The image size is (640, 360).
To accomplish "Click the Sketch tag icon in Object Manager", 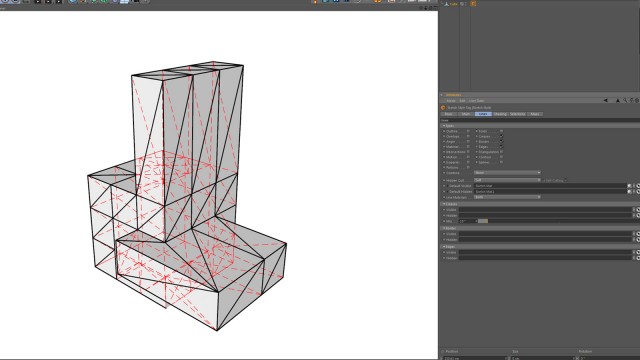I will (473, 4).
